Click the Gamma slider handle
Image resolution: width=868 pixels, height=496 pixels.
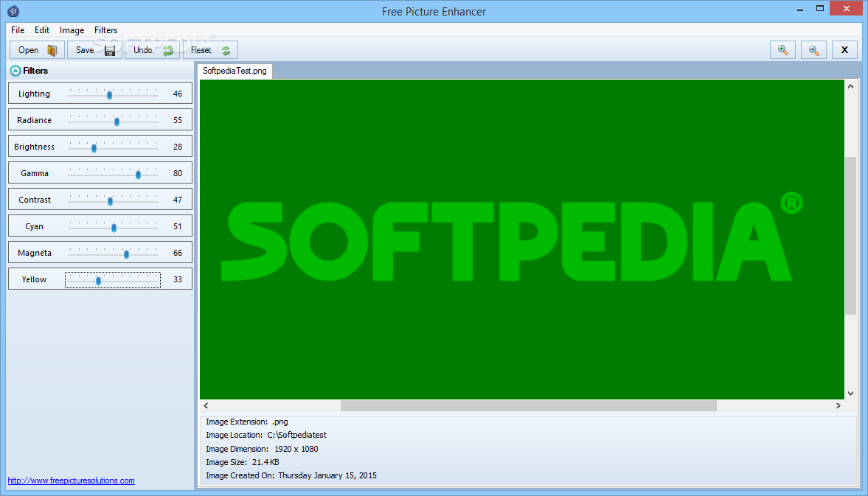click(139, 175)
